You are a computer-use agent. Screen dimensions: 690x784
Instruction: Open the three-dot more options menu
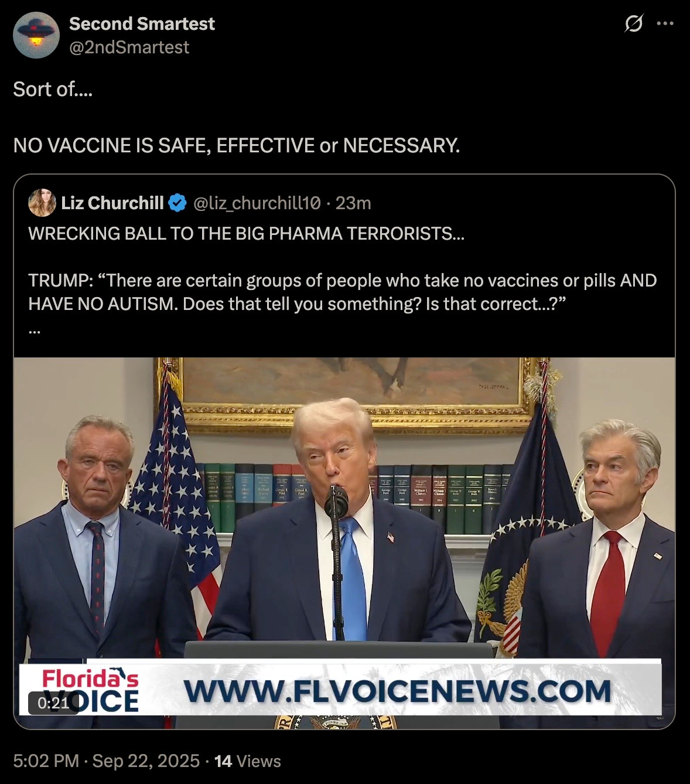click(x=665, y=24)
